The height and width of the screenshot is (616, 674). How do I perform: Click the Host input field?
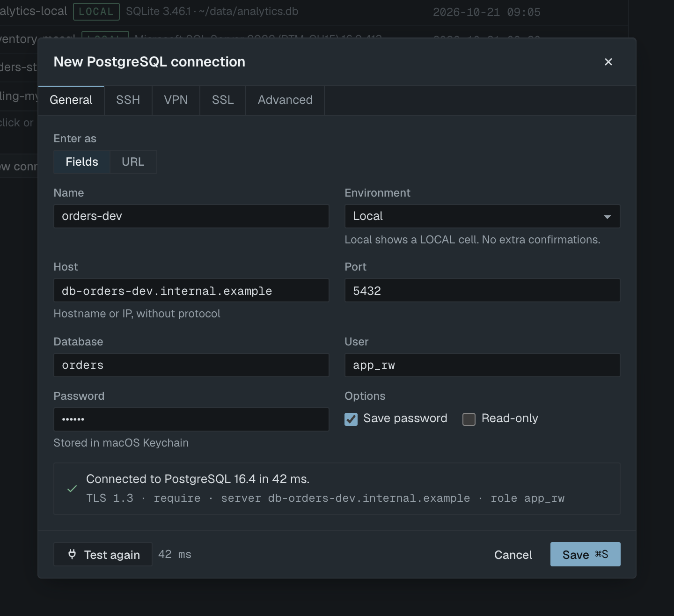click(x=191, y=291)
